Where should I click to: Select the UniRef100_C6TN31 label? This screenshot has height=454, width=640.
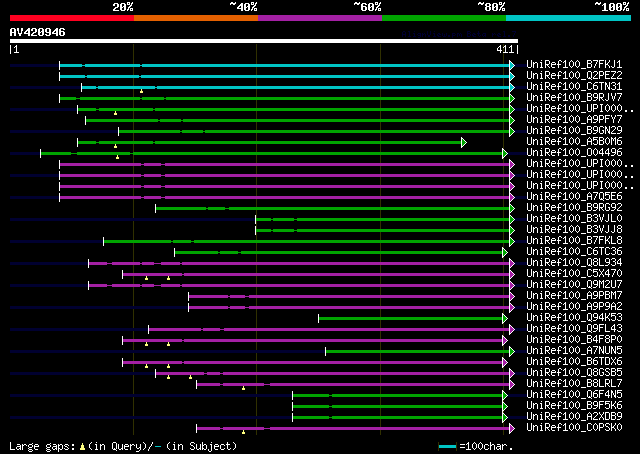coord(574,87)
